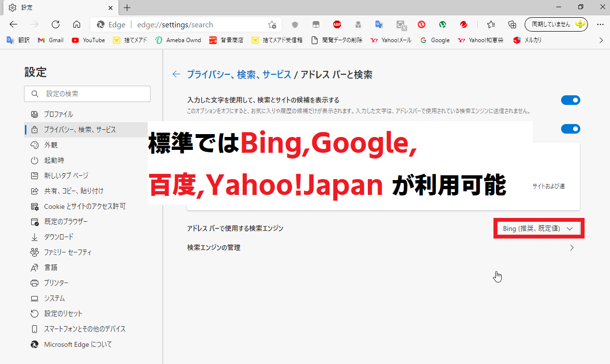This screenshot has width=610, height=364.
Task: Select プライバシー、検索、サービス in the sidebar
Action: [86, 130]
